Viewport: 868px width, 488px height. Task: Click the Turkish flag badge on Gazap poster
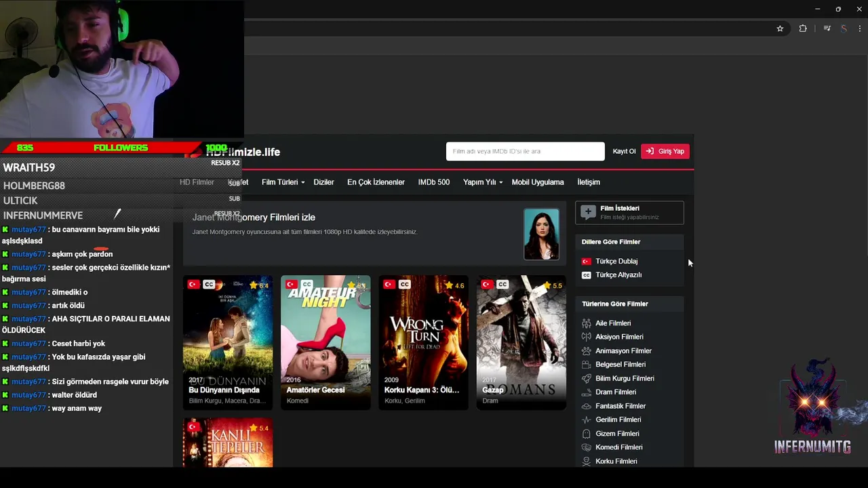click(486, 285)
